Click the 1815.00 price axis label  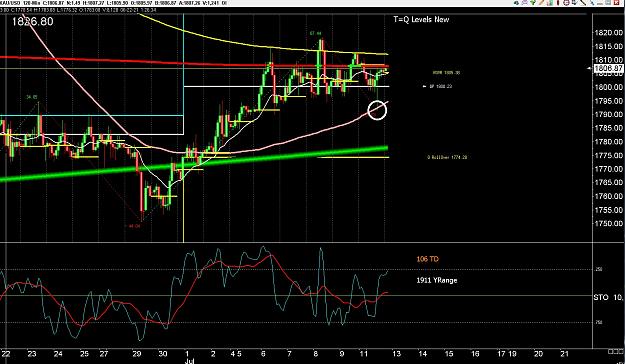(608, 46)
